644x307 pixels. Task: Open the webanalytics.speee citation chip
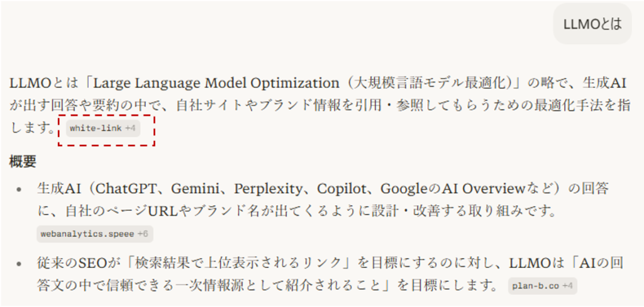(87, 234)
